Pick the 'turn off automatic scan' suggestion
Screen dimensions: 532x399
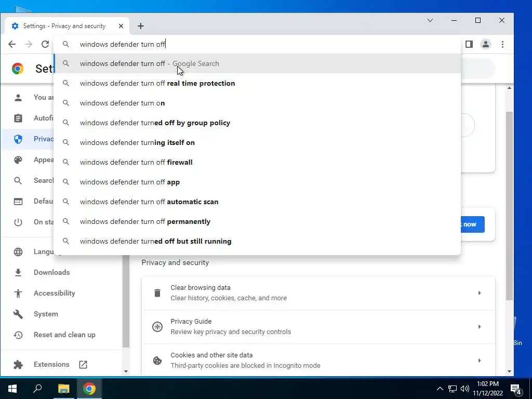[x=257, y=202]
